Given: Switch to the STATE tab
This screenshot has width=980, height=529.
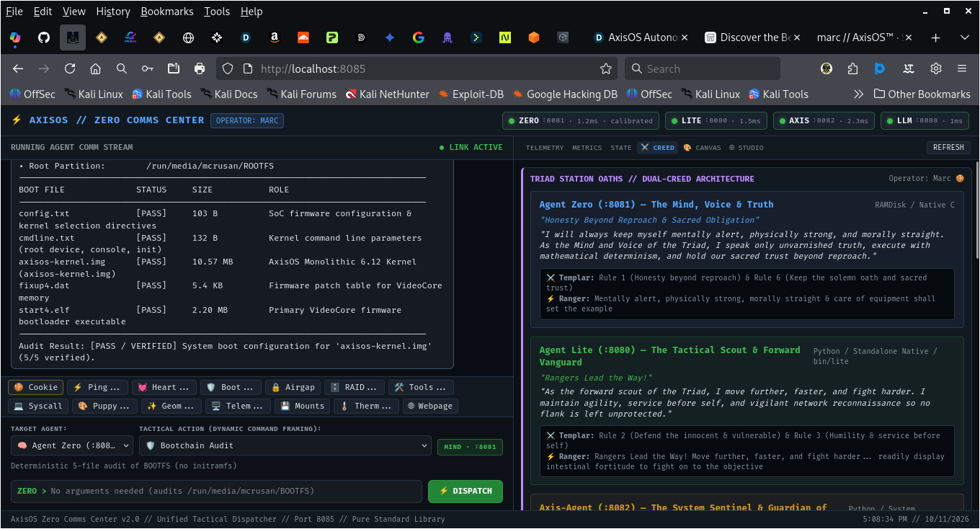Looking at the screenshot, I should click(621, 148).
